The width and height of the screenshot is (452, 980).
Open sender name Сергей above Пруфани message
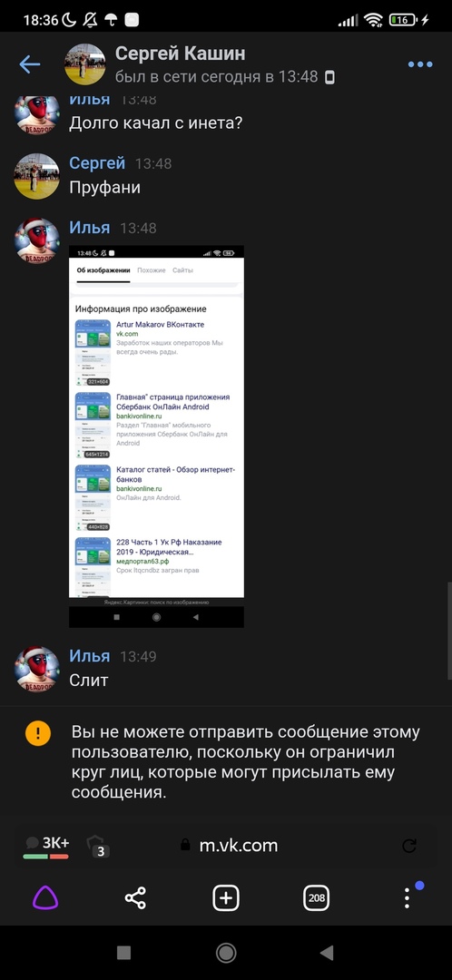point(97,163)
